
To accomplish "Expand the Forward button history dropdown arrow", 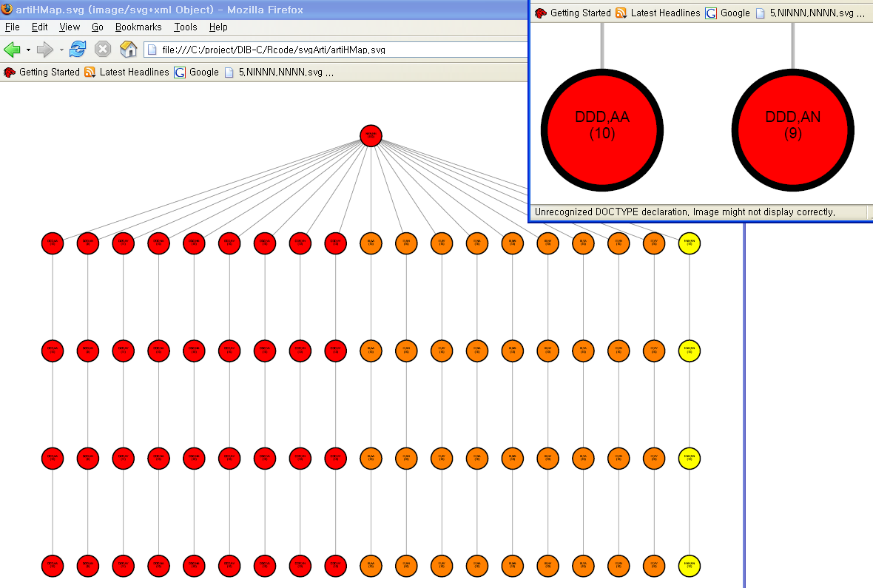I will point(61,50).
